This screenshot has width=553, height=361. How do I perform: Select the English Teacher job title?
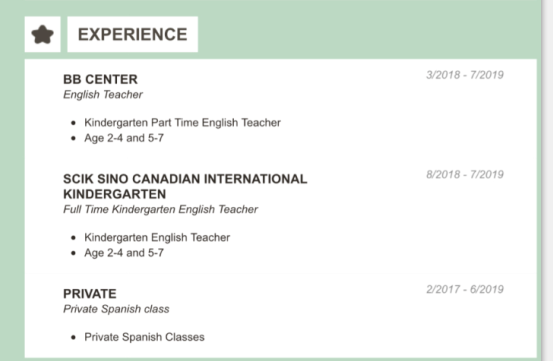103,94
